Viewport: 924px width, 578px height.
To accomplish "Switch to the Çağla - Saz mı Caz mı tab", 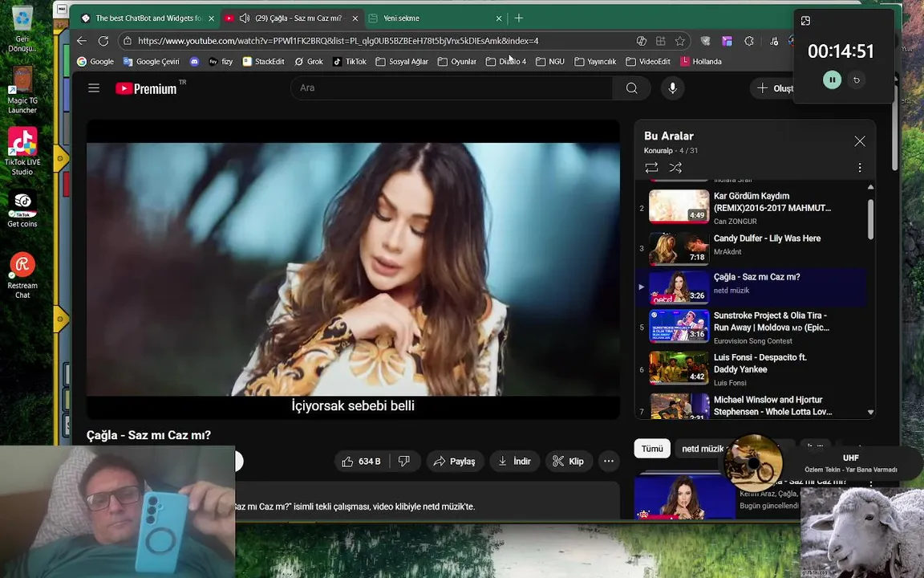I will point(292,18).
